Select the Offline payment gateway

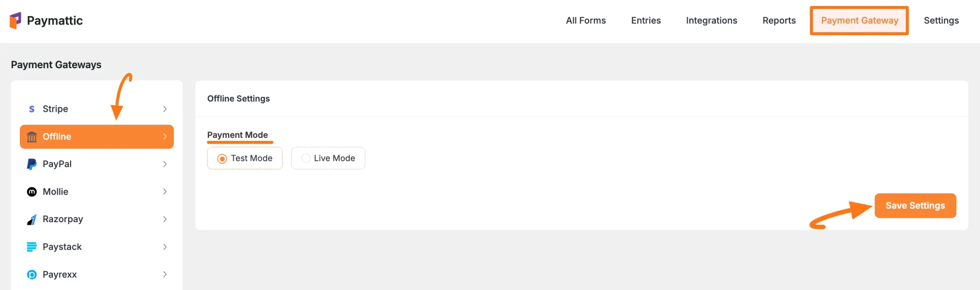pyautogui.click(x=77, y=136)
